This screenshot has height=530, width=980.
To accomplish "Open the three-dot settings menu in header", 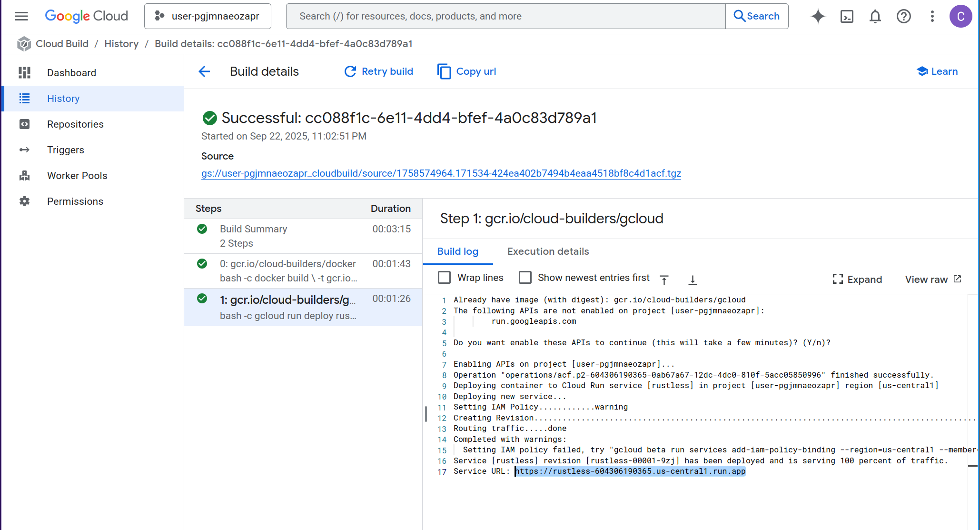I will (x=932, y=16).
